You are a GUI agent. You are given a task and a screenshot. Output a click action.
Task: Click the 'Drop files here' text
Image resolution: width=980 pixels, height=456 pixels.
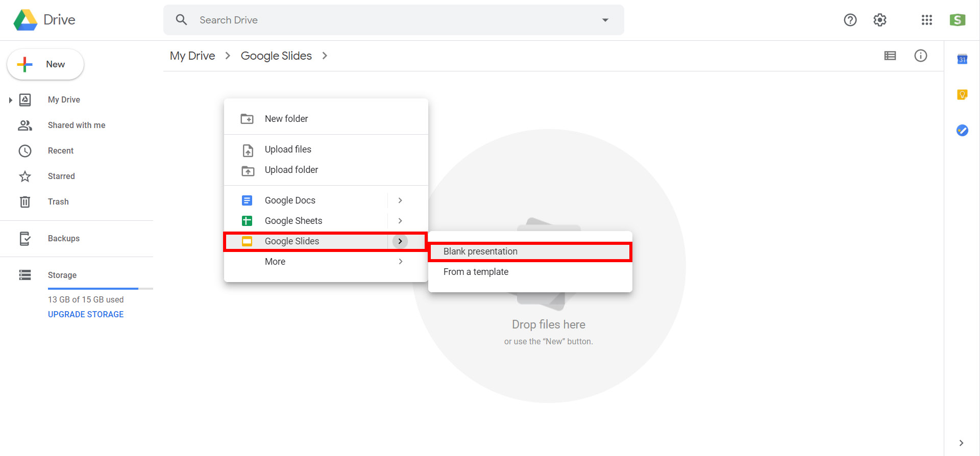pyautogui.click(x=549, y=324)
